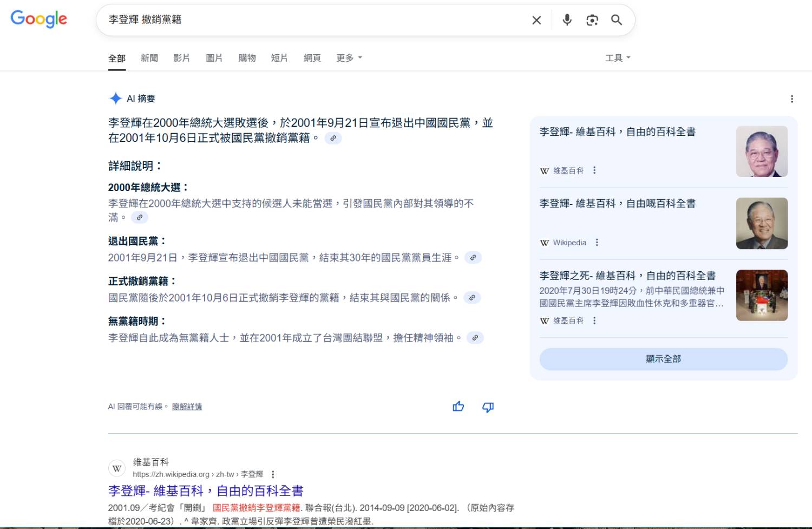Click 顯示全部 to show all sources
Screen dimensions: 812x529
click(x=664, y=359)
